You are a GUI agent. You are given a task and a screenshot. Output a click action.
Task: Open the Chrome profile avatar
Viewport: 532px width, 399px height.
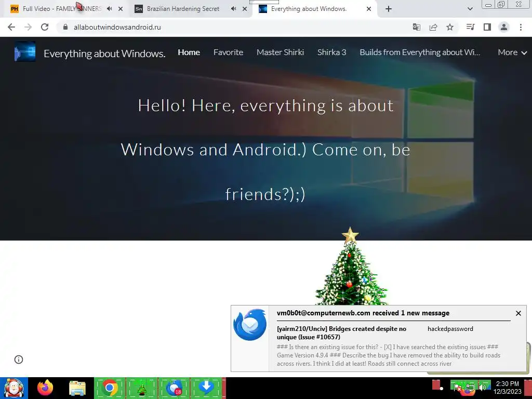pyautogui.click(x=504, y=27)
